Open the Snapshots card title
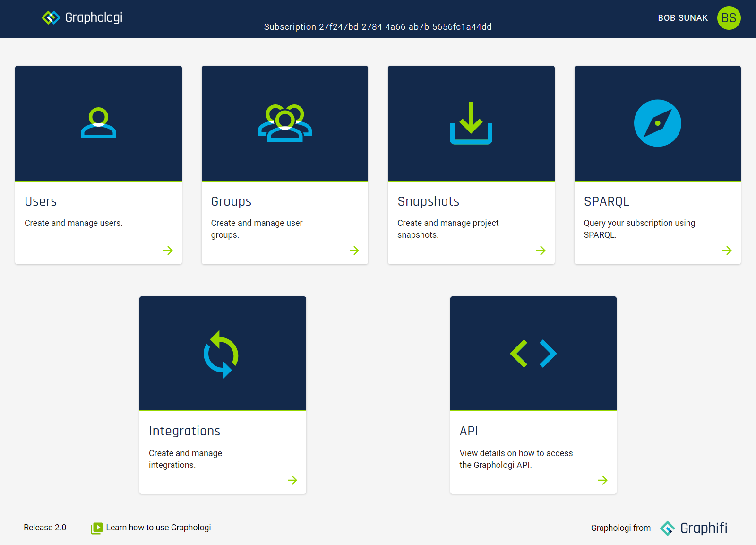Viewport: 756px width, 545px height. click(429, 201)
